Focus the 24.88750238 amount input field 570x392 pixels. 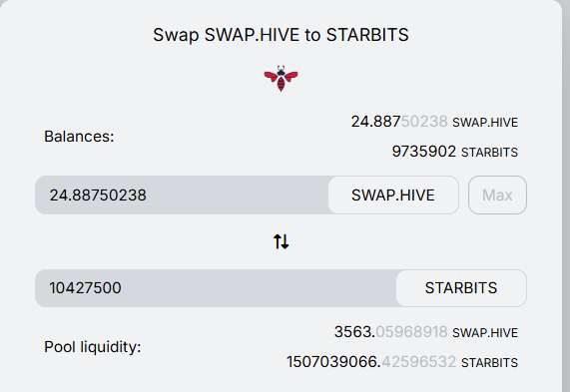pos(182,196)
